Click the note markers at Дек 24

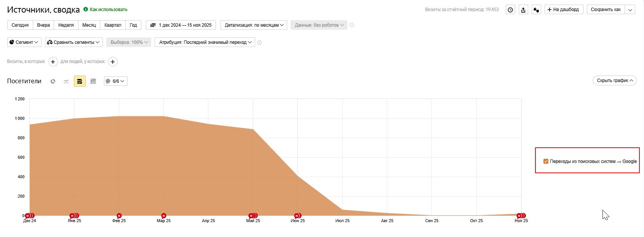[29, 216]
